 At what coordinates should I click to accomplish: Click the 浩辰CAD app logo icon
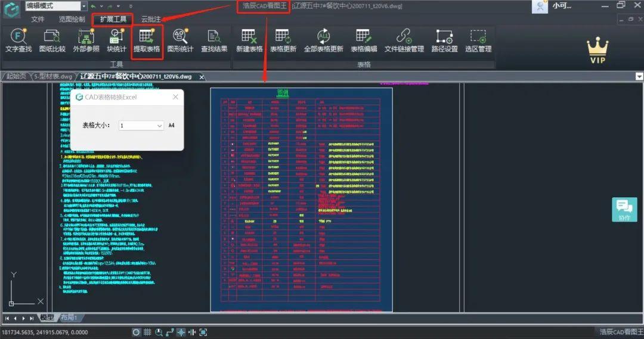11,9
